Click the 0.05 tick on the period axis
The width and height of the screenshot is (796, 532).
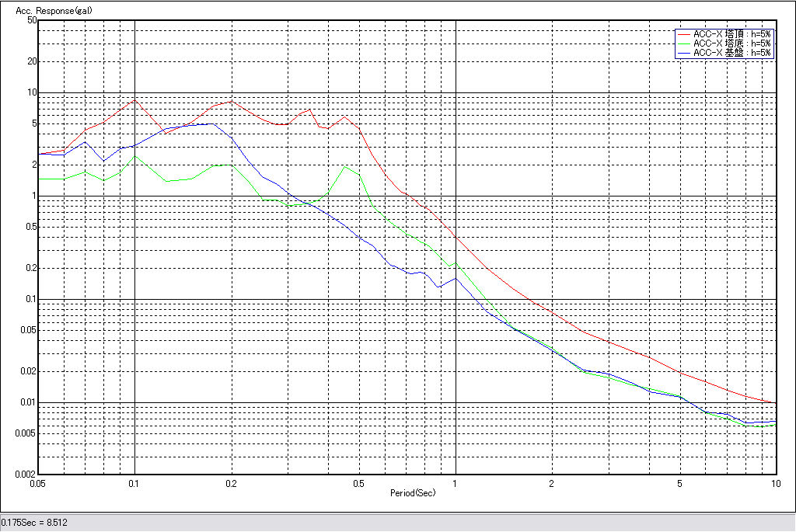38,483
